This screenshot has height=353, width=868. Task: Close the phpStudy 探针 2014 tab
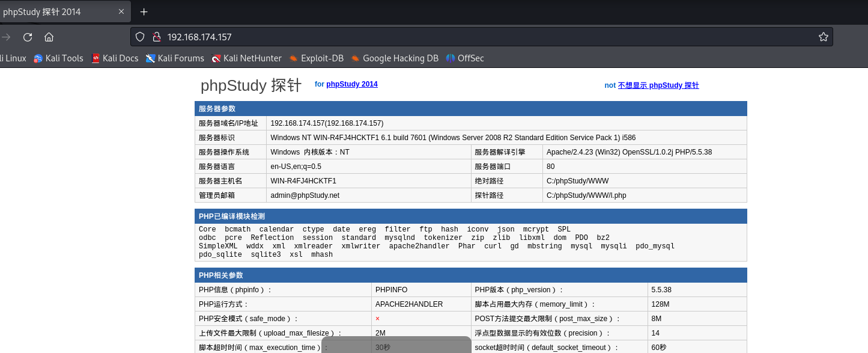121,12
